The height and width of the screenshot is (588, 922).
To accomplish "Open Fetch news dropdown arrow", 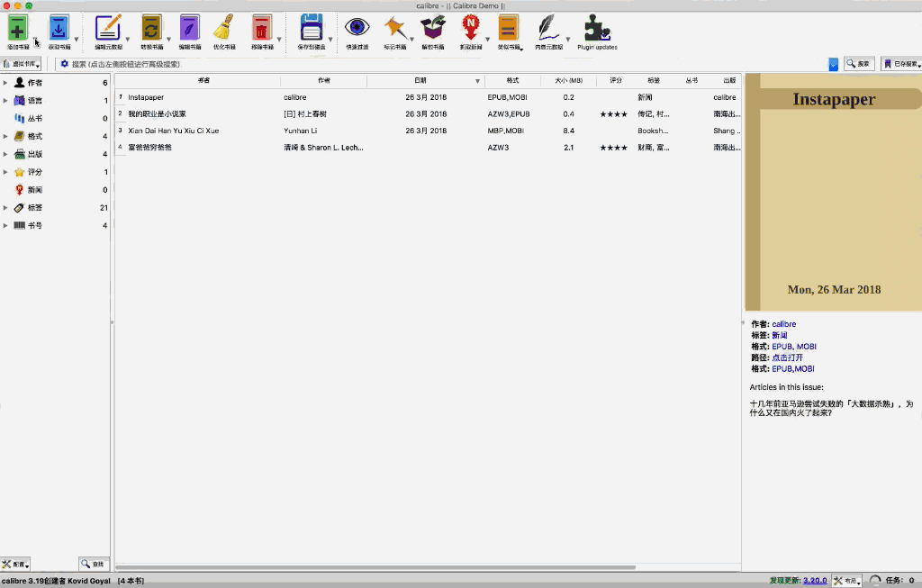I will pyautogui.click(x=487, y=40).
